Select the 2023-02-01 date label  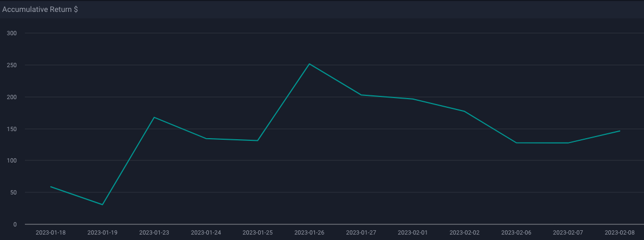tap(413, 232)
